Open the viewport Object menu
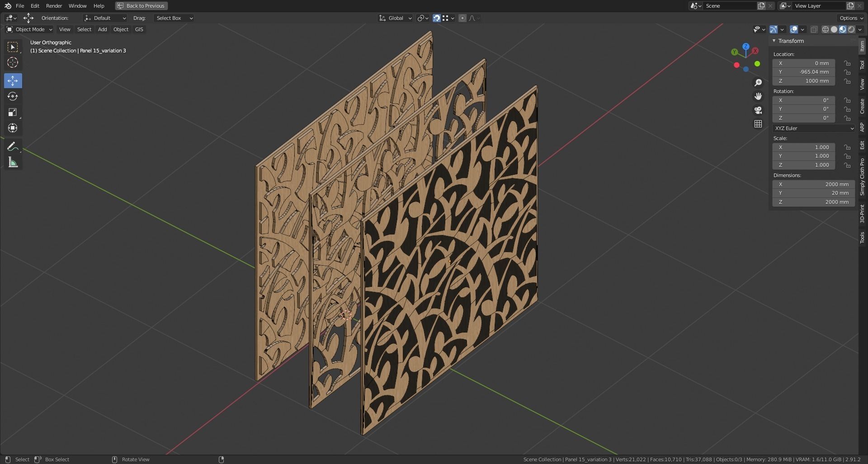 click(x=121, y=29)
